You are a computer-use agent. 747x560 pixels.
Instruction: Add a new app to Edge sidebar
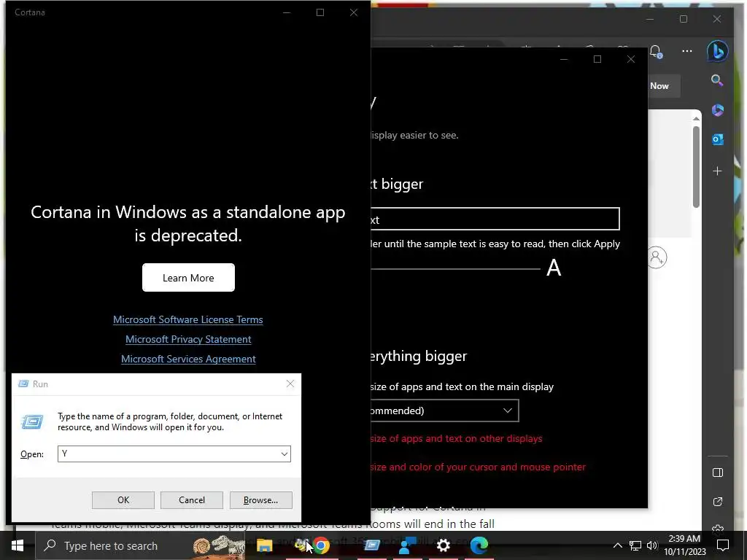(718, 171)
